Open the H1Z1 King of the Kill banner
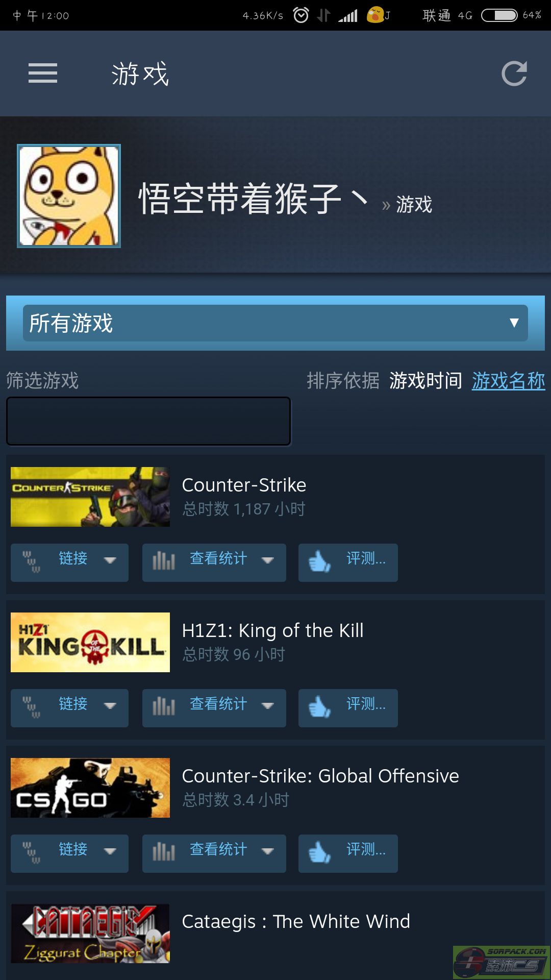The image size is (551, 980). (90, 642)
